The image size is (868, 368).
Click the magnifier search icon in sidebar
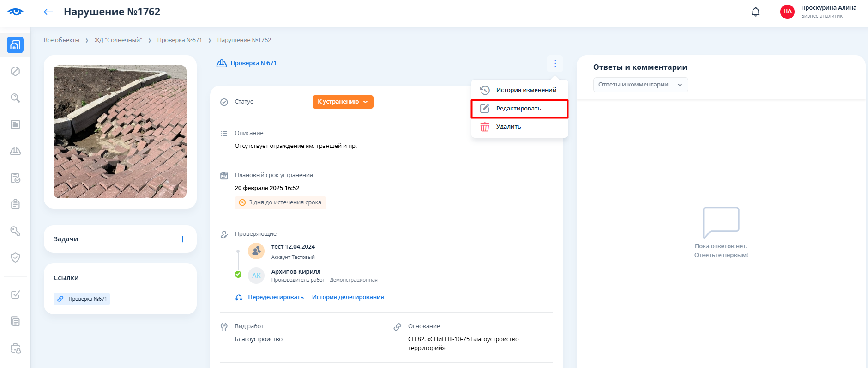(x=15, y=98)
